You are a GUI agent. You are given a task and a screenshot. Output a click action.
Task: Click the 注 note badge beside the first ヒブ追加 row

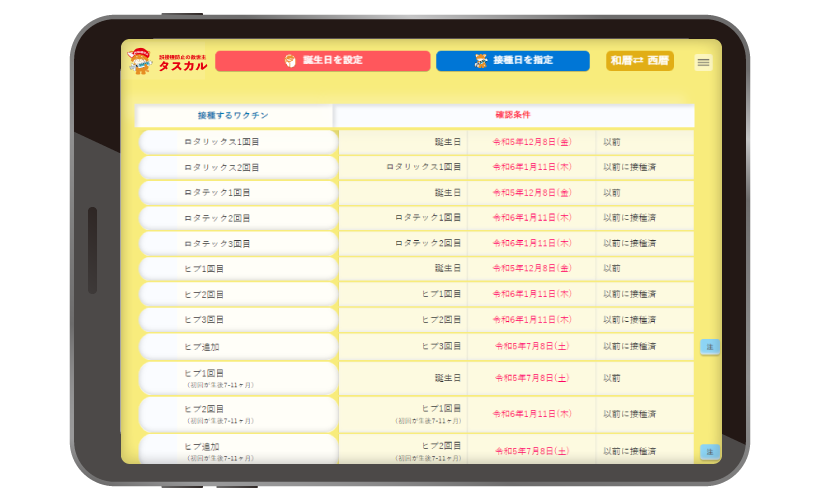click(709, 346)
